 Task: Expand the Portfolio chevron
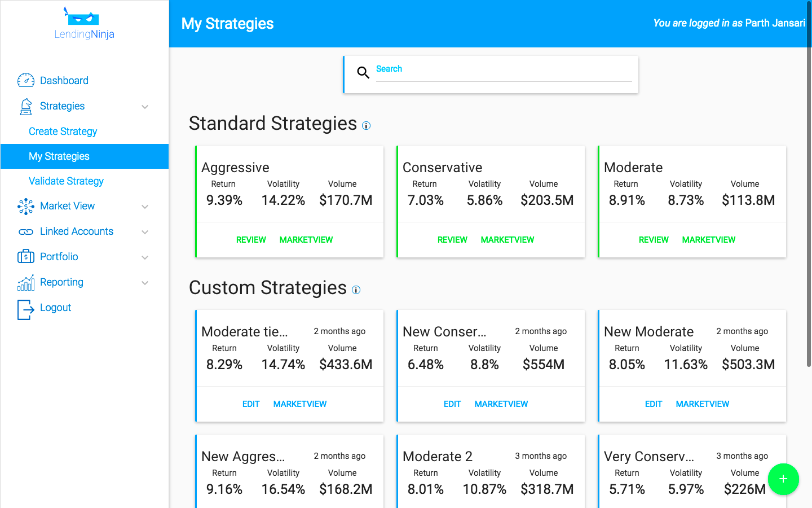coord(145,257)
